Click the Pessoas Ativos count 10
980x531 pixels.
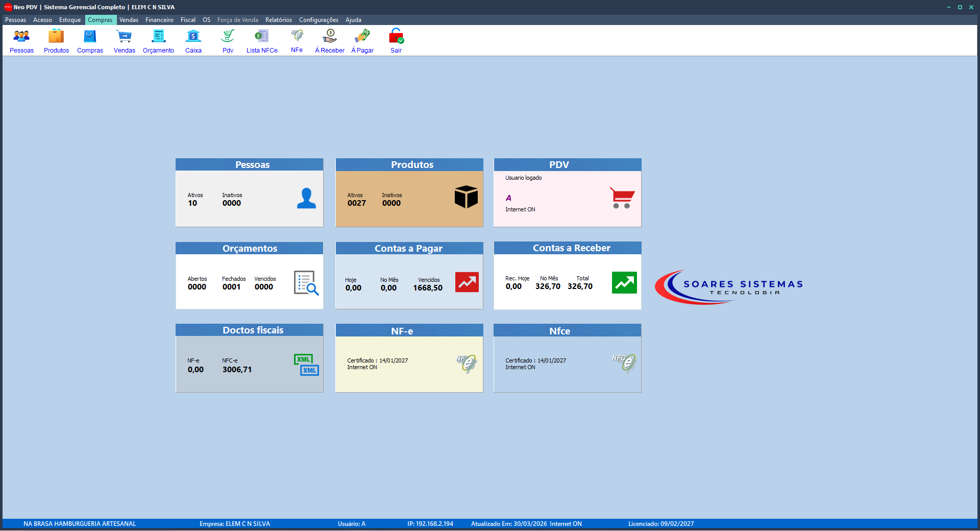coord(192,203)
